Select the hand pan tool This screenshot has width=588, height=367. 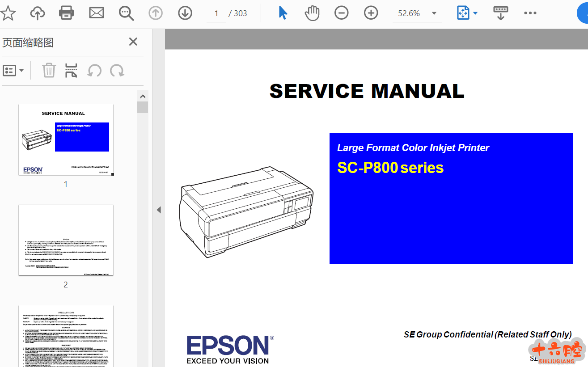click(312, 13)
